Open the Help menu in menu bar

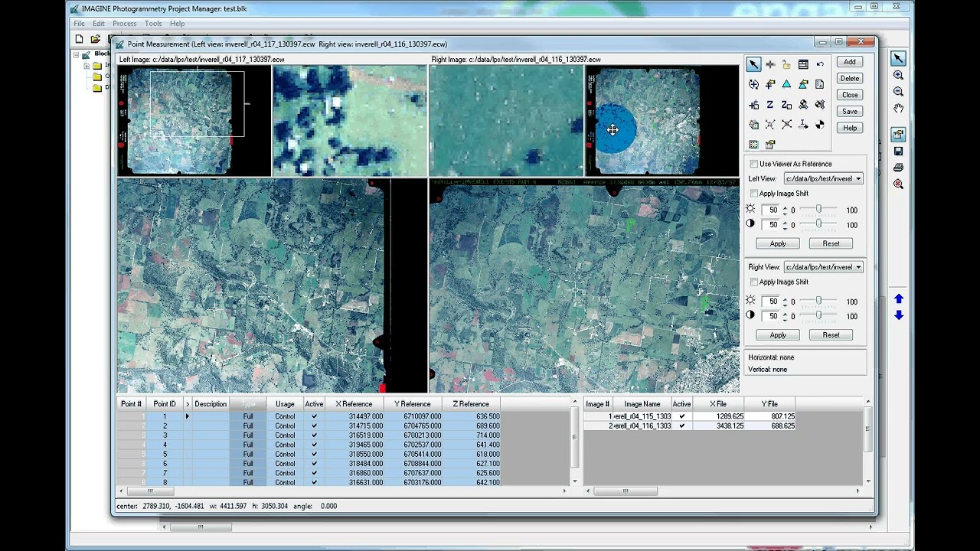coord(177,24)
